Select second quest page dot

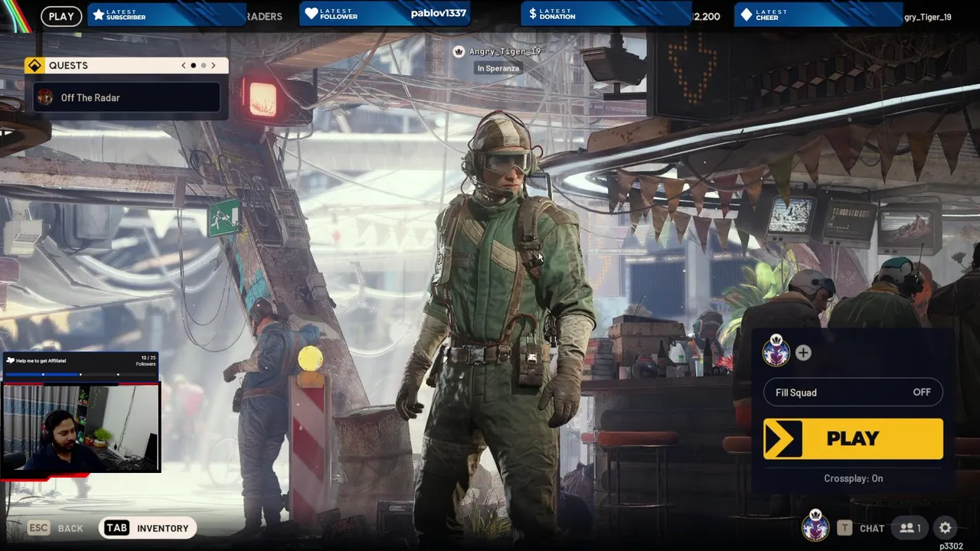click(x=203, y=66)
